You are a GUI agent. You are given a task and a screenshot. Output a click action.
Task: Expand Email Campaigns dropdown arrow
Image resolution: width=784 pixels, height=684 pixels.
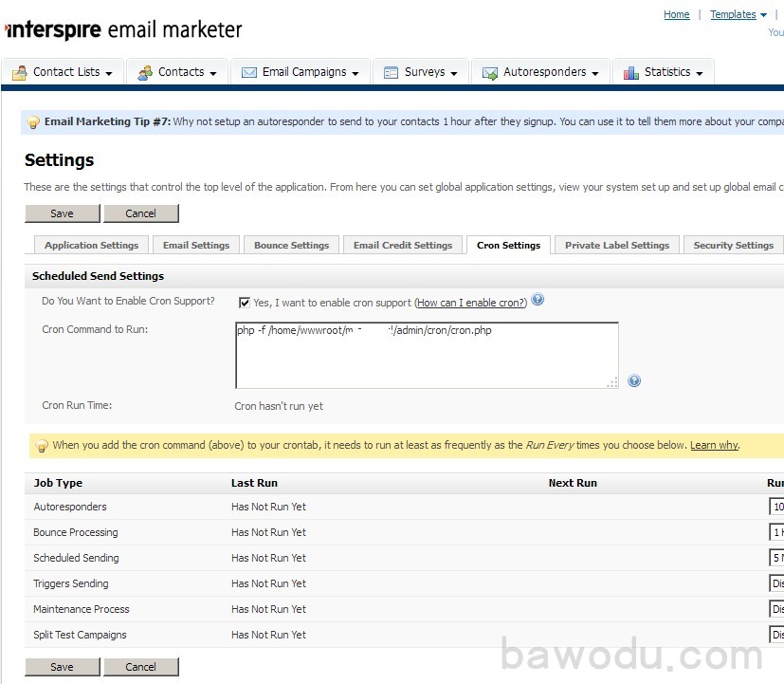356,74
